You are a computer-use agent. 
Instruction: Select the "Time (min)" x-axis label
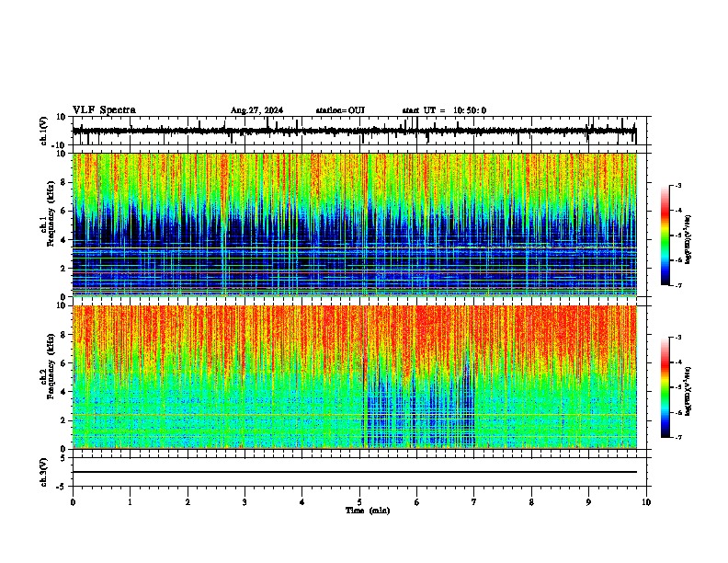click(368, 511)
